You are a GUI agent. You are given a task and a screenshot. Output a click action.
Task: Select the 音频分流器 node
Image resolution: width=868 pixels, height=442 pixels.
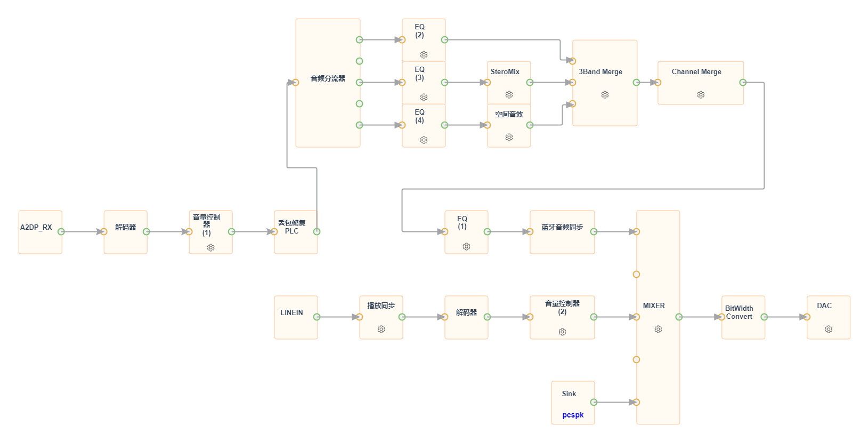tap(328, 83)
